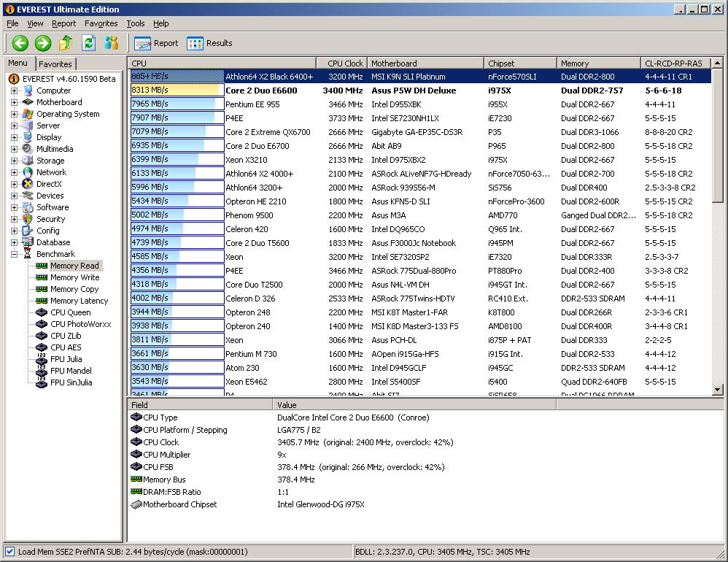
Task: Sort by CPU Clock column header
Action: coord(341,63)
